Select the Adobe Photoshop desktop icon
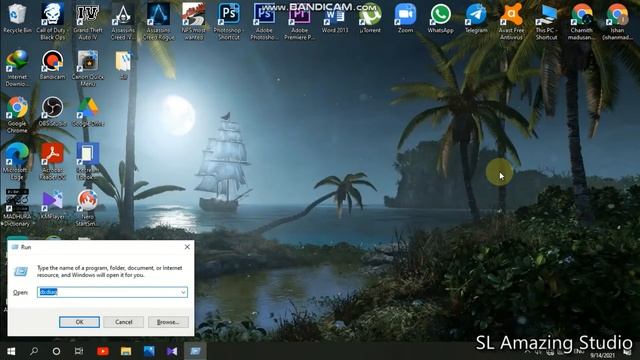Screen dimensions: 640x360 point(264,21)
